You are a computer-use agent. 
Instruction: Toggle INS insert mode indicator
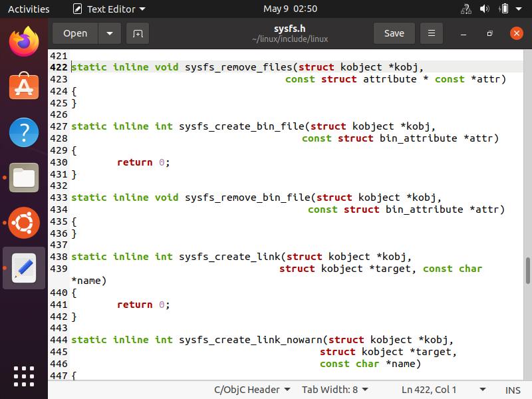coord(513,390)
